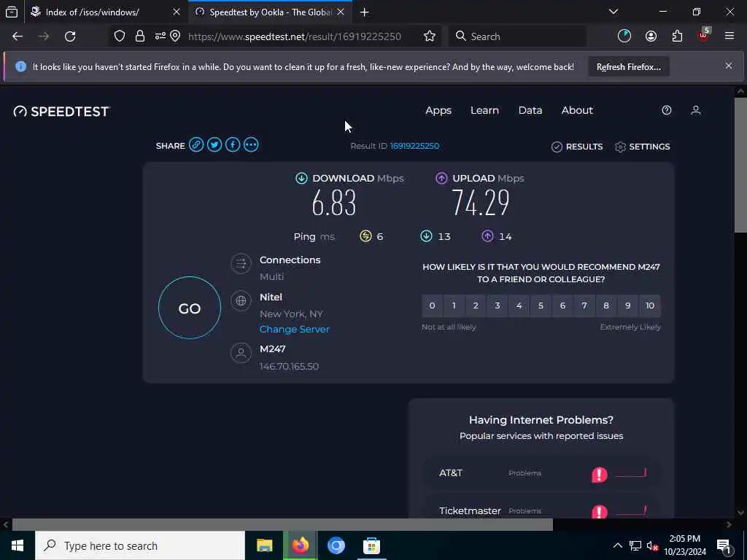Bookmark this page with the star icon
This screenshot has width=747, height=560.
(x=429, y=36)
